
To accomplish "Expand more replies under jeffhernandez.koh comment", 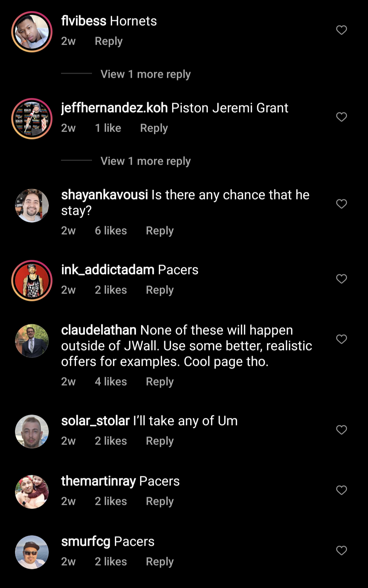I will pos(145,161).
